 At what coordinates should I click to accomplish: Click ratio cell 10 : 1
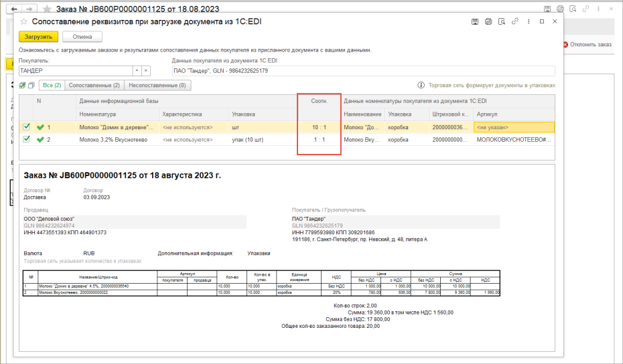coord(319,127)
